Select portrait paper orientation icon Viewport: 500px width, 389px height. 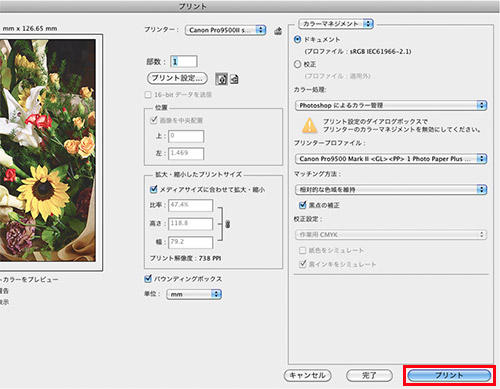(222, 79)
